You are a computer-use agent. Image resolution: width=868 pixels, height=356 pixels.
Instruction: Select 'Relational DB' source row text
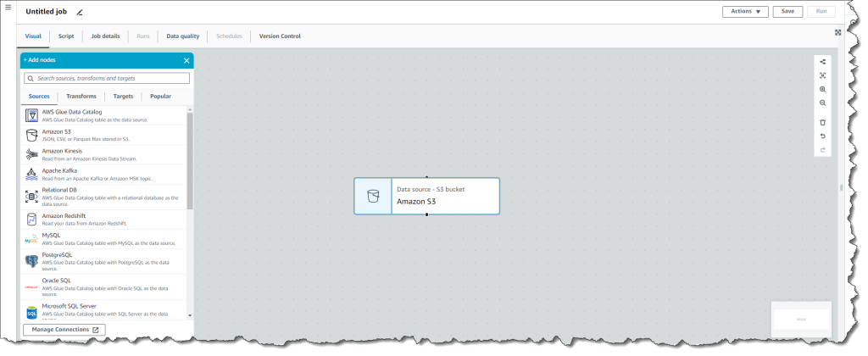(x=59, y=190)
